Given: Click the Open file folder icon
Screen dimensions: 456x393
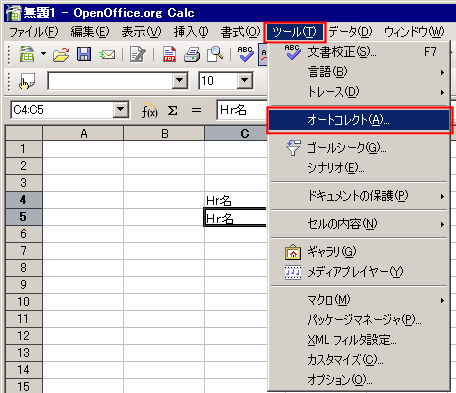Looking at the screenshot, I should click(x=61, y=54).
